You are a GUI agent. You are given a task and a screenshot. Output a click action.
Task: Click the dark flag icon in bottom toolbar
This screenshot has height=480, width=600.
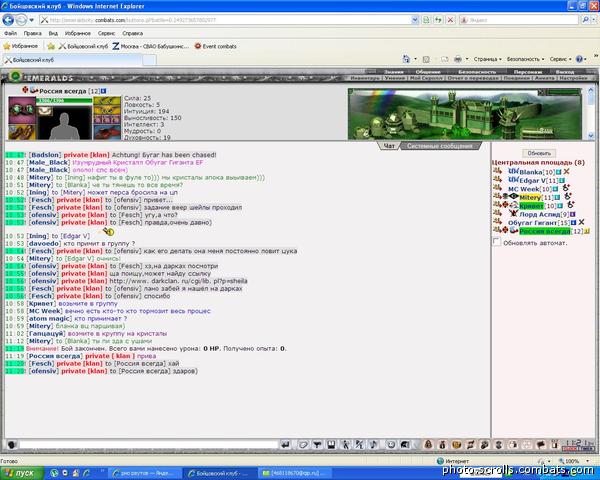(541, 444)
